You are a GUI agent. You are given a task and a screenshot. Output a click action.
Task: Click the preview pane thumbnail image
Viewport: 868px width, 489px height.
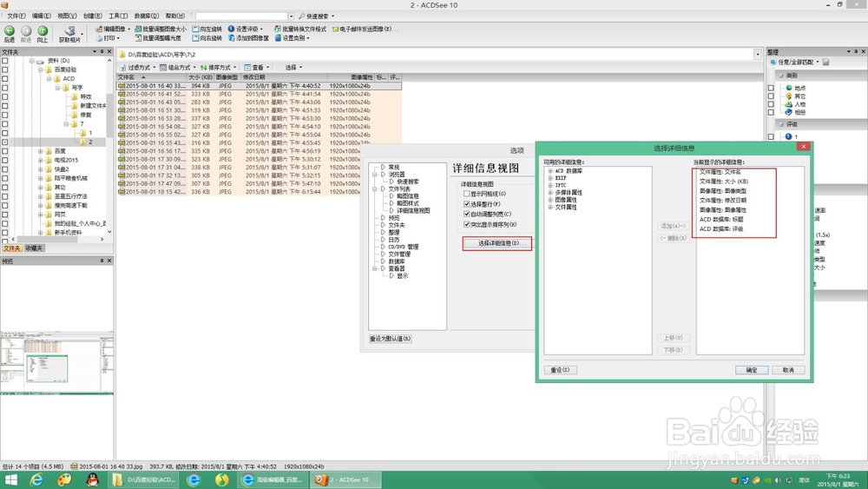point(57,363)
